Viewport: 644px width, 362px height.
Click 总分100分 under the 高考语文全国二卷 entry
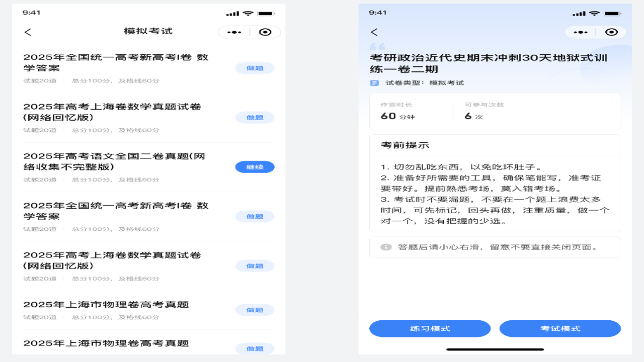pos(93,179)
